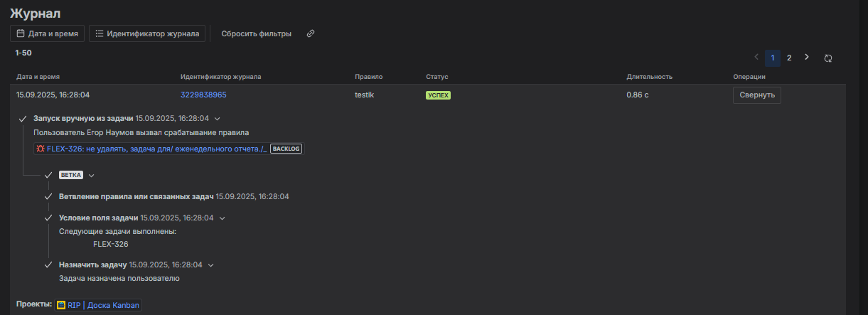The image size is (868, 315).
Task: Open the Дата и время filter
Action: [x=48, y=33]
